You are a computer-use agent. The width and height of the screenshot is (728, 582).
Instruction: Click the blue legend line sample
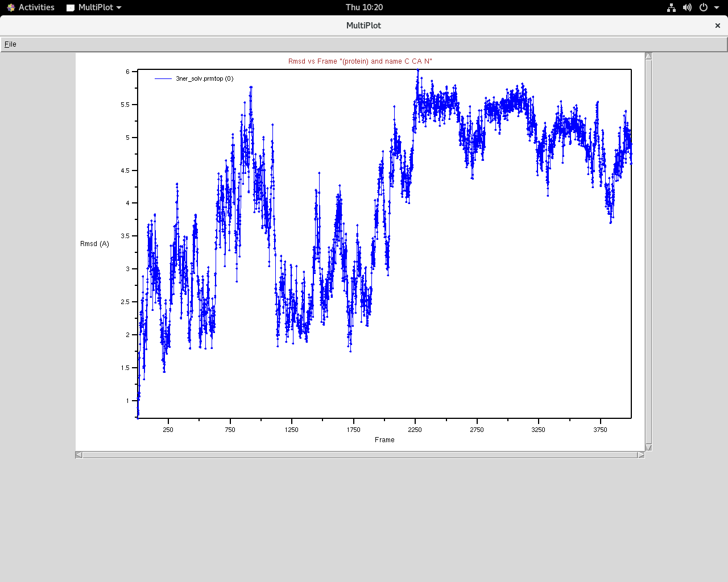(x=163, y=79)
